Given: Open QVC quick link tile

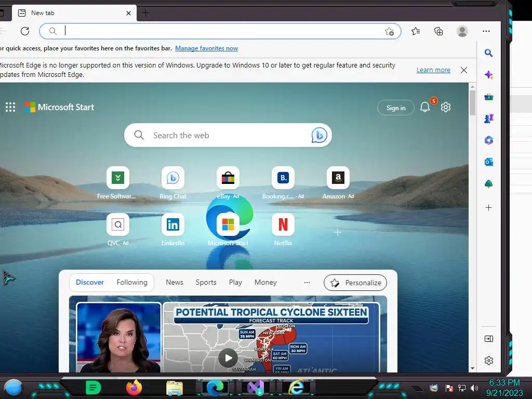Looking at the screenshot, I should coord(118,224).
